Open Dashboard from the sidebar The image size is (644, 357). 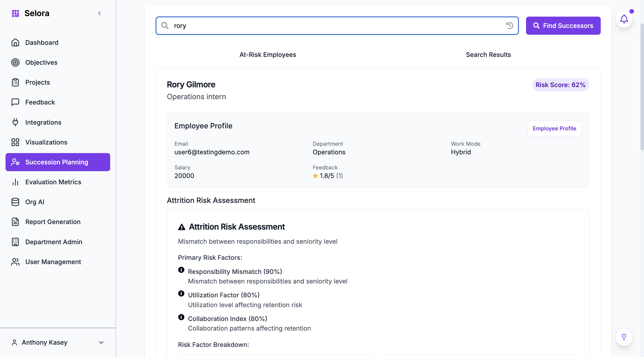coord(42,43)
